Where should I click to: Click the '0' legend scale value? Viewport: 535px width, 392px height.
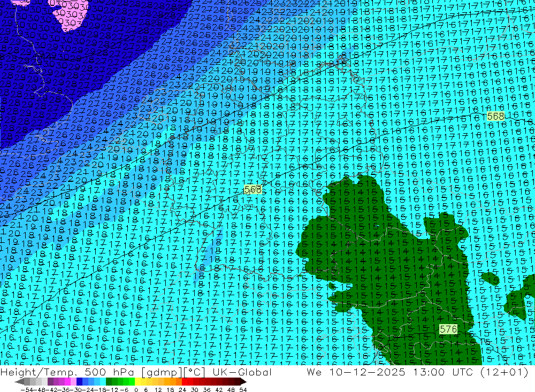tap(136, 390)
